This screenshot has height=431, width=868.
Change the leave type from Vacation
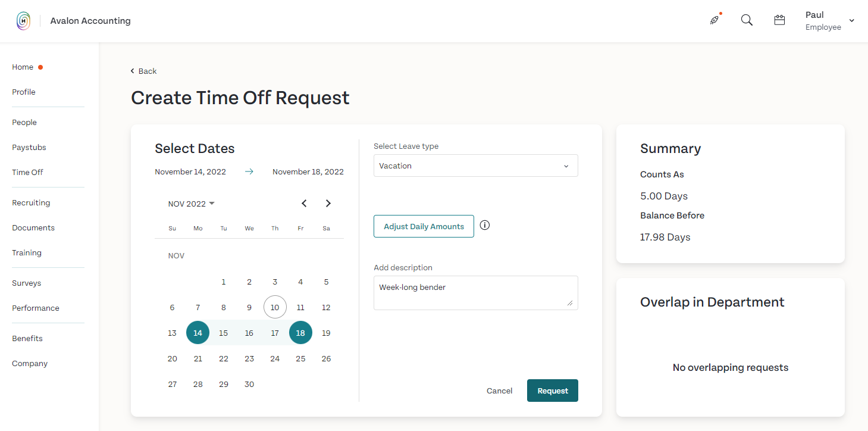coord(475,165)
